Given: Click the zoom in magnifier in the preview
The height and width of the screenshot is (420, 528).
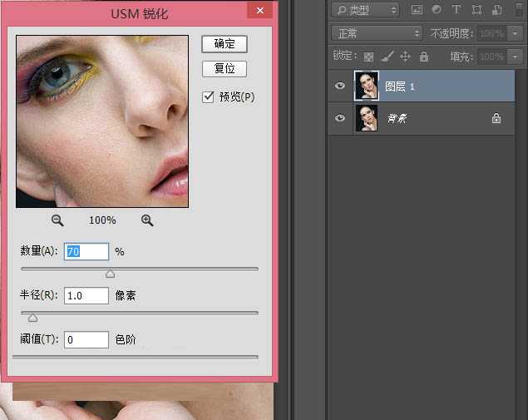Looking at the screenshot, I should click(x=147, y=220).
